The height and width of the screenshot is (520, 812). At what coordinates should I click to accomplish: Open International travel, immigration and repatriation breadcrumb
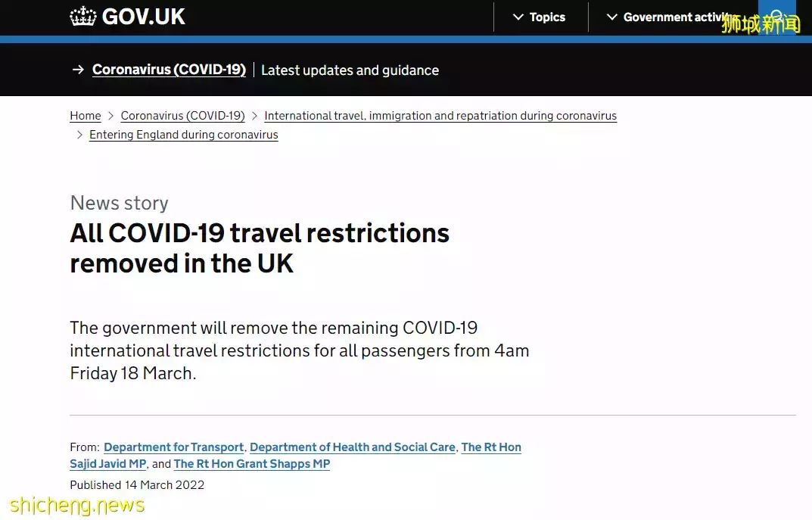click(x=440, y=116)
